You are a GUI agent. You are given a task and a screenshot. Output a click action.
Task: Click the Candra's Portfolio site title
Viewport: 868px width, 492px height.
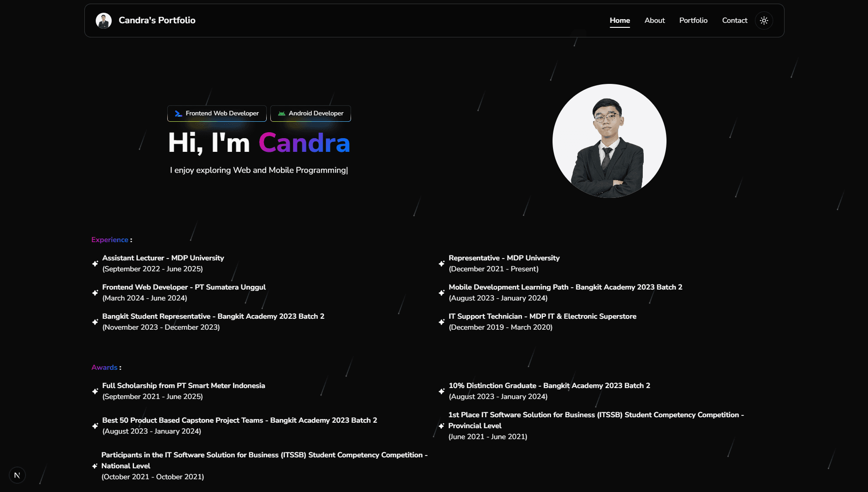click(157, 21)
